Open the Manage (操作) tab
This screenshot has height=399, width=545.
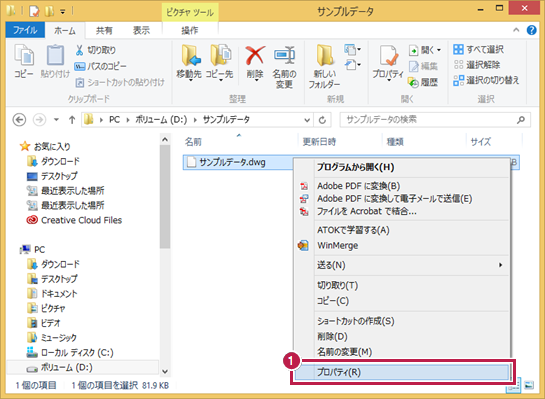190,31
